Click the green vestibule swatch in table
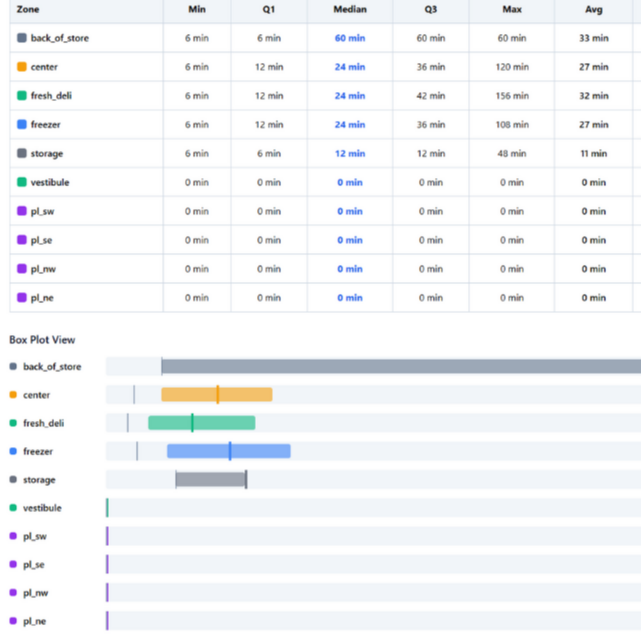Screen dimensions: 641x641 pyautogui.click(x=22, y=182)
